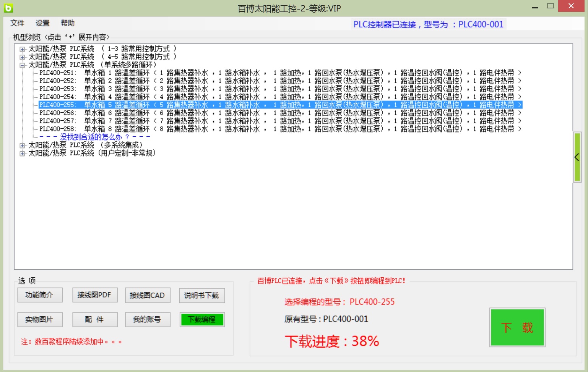This screenshot has height=372, width=588.
Task: Open 我的账号 account button
Action: pos(147,320)
